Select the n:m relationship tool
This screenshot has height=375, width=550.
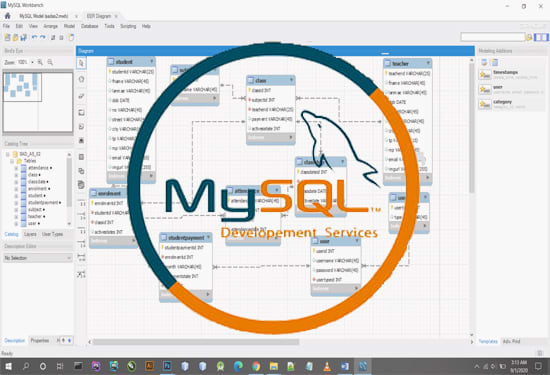point(81,257)
